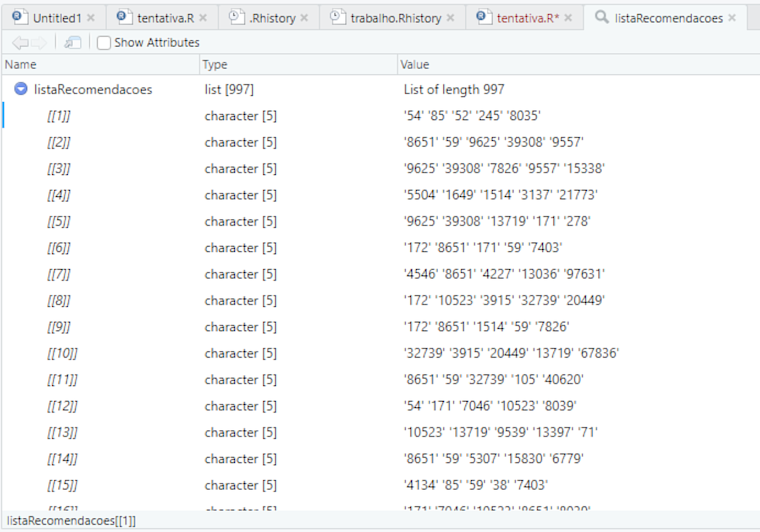Click value starting '8651' '59' '9625'
This screenshot has width=760, height=532.
493,142
